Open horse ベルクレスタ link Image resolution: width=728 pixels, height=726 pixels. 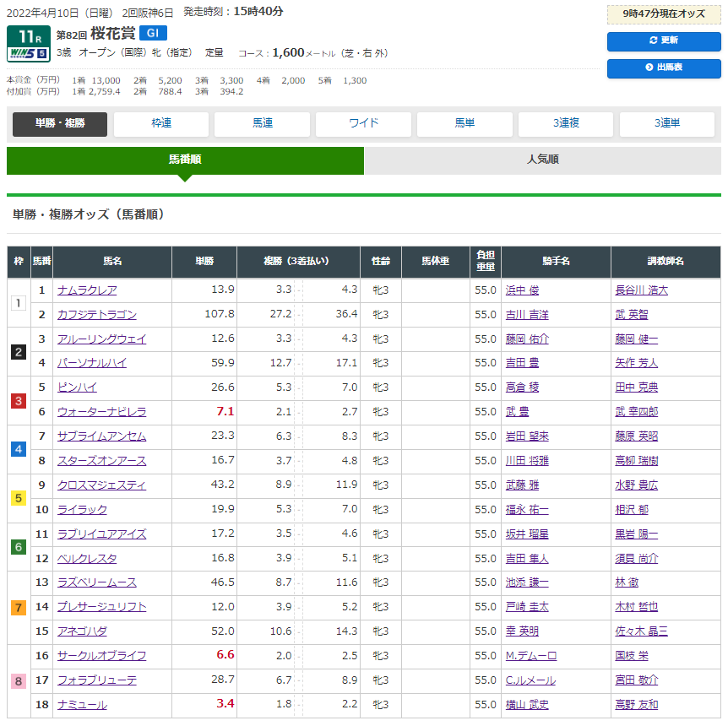click(x=87, y=560)
